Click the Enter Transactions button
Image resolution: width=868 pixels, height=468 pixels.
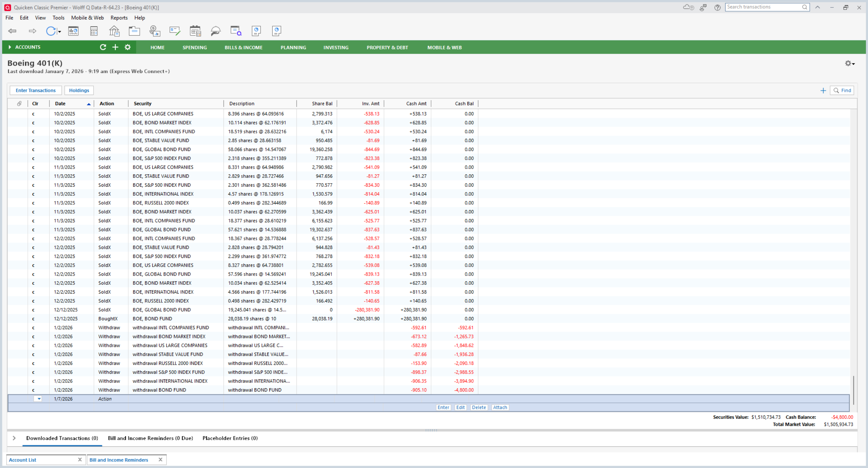pos(36,90)
